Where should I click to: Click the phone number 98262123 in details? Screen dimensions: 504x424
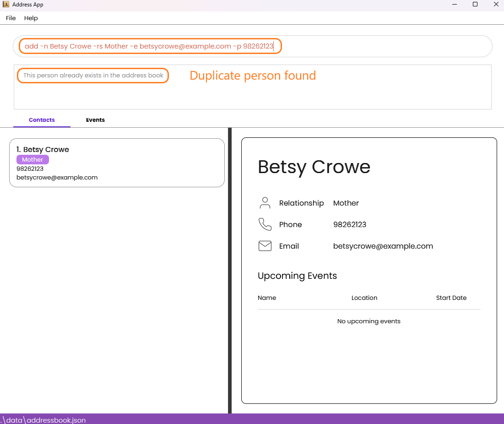[x=350, y=224]
